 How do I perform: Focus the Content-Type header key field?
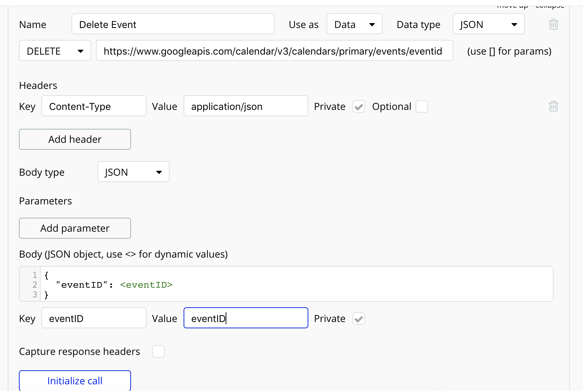pyautogui.click(x=94, y=106)
